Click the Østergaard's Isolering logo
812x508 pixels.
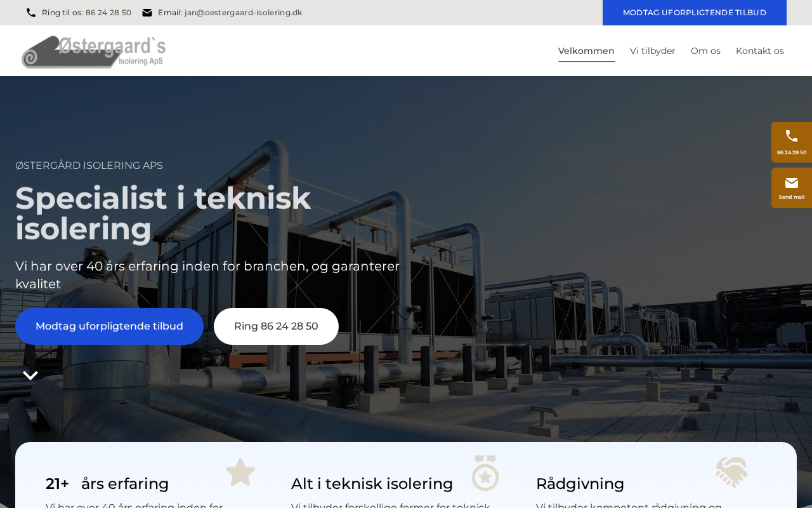click(x=93, y=51)
